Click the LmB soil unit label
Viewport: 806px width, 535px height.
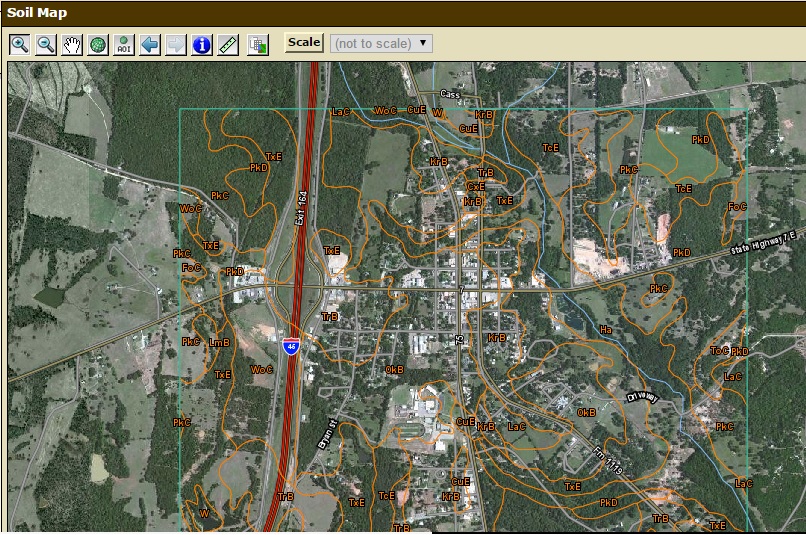(x=219, y=342)
